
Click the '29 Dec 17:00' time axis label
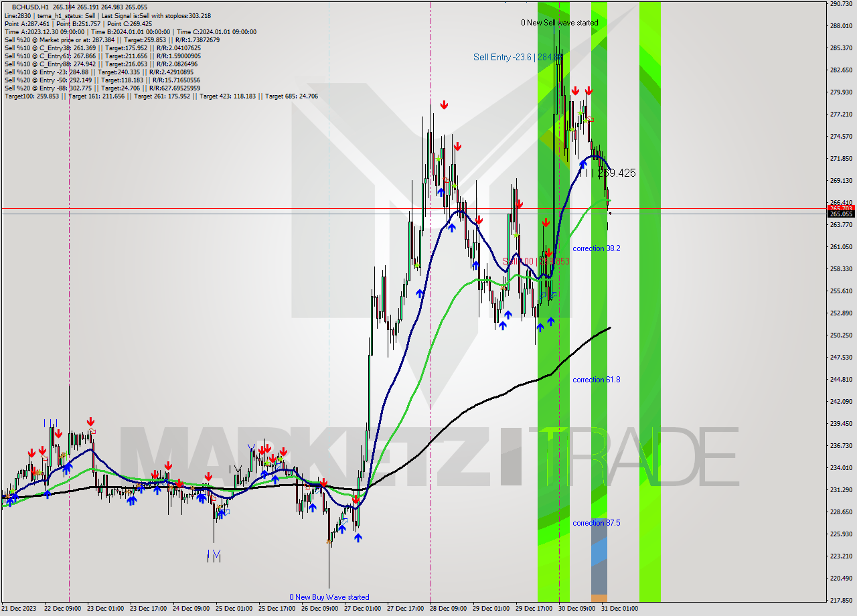[534, 609]
